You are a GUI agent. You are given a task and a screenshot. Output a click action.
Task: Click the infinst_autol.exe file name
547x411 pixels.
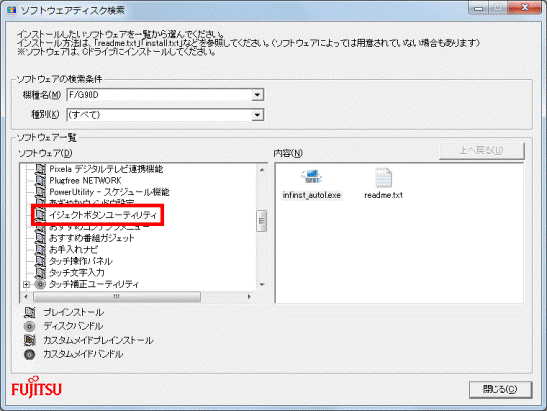click(312, 195)
